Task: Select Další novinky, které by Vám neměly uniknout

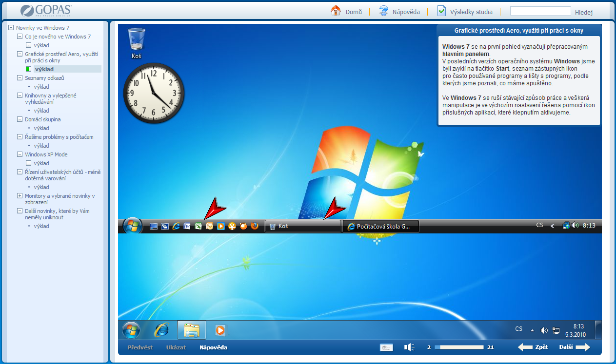Action: pyautogui.click(x=58, y=214)
